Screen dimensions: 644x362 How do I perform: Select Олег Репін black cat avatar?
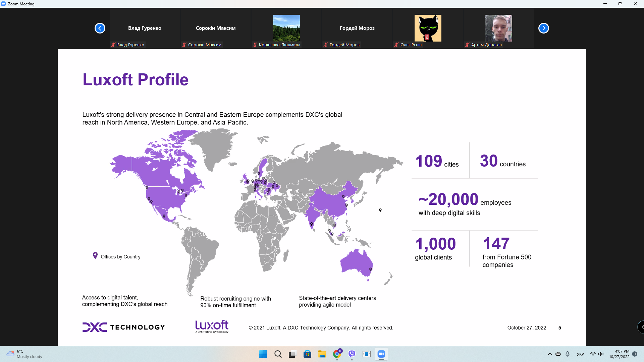tap(428, 28)
